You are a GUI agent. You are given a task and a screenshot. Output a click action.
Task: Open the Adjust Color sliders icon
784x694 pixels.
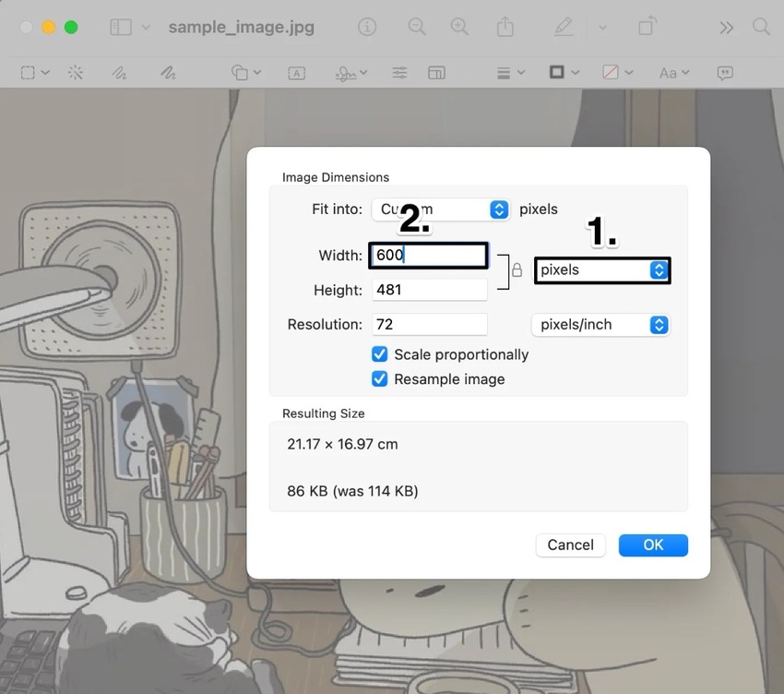pos(399,73)
